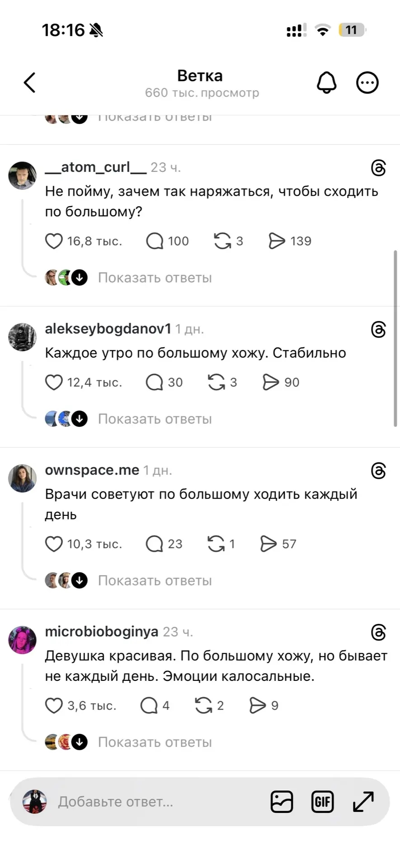
Task: Tap the notification bell icon
Action: (326, 83)
